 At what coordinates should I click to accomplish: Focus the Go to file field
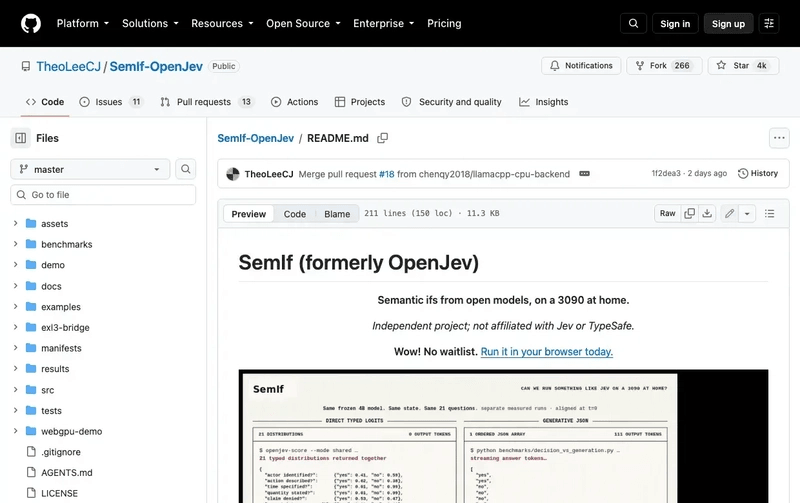(x=103, y=195)
